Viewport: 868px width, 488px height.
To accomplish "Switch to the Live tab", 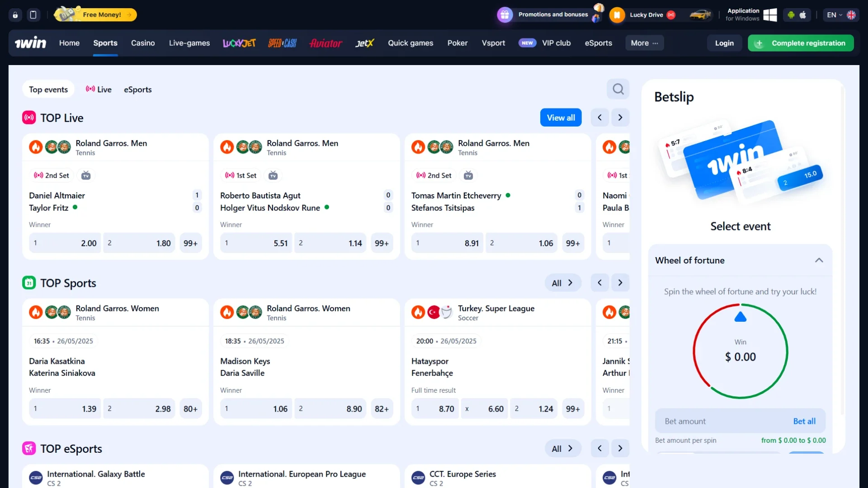I will pos(99,89).
